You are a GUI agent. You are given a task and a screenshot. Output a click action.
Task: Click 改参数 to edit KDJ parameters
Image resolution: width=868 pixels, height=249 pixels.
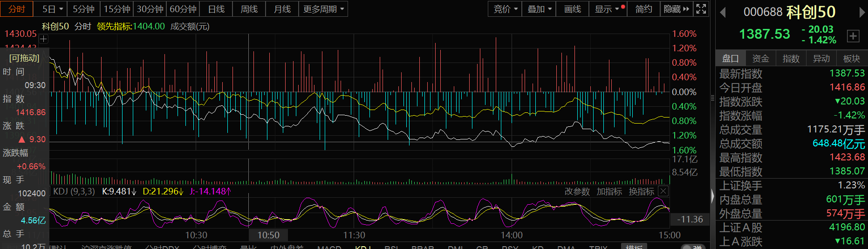[577, 191]
